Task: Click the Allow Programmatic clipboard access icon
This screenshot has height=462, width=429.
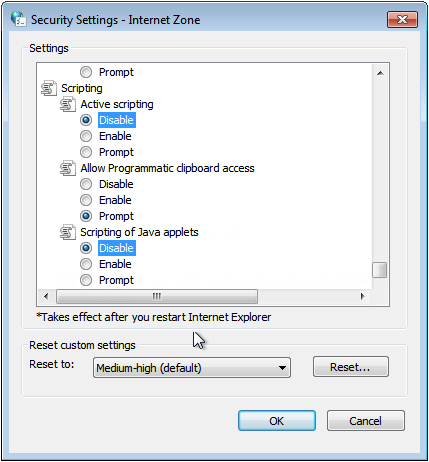Action: (68, 168)
